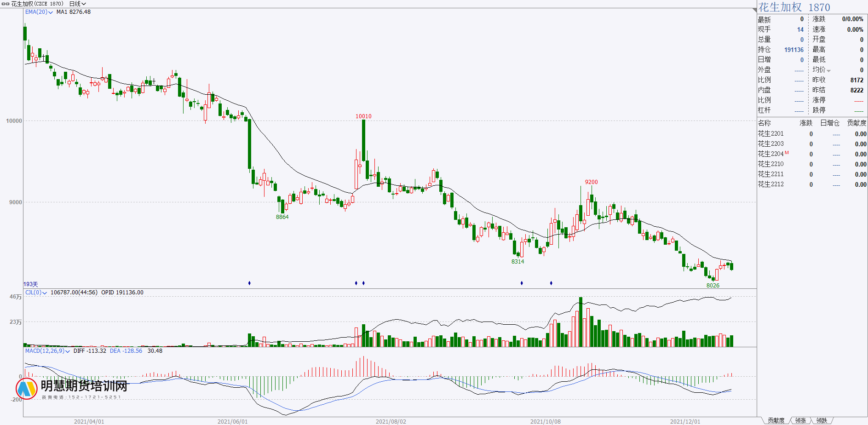The image size is (868, 425).
Task: Click the DEA -128.56 value
Action: [x=126, y=351]
